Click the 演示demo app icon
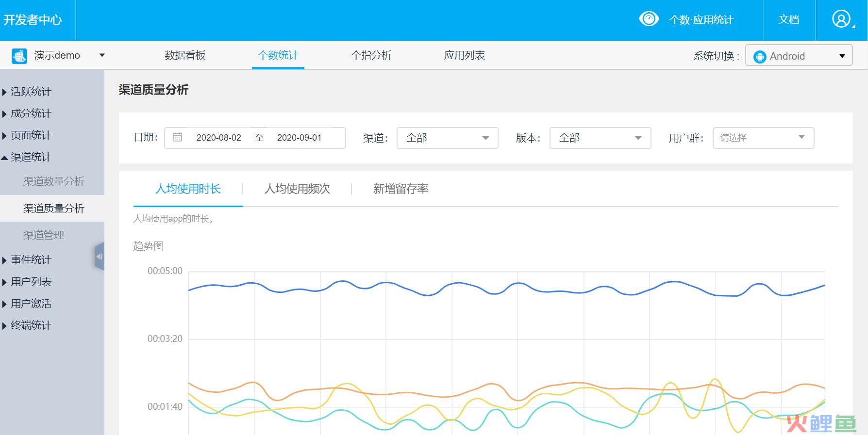 (19, 56)
